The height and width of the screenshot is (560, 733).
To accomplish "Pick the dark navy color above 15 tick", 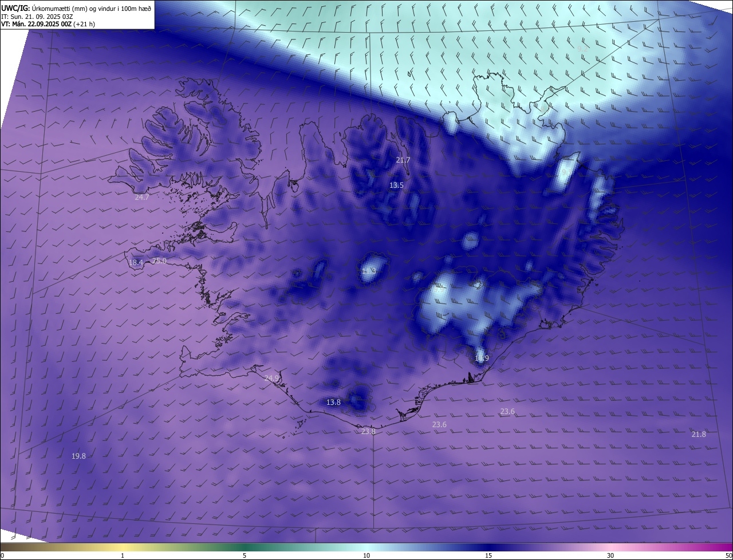I will (488, 547).
